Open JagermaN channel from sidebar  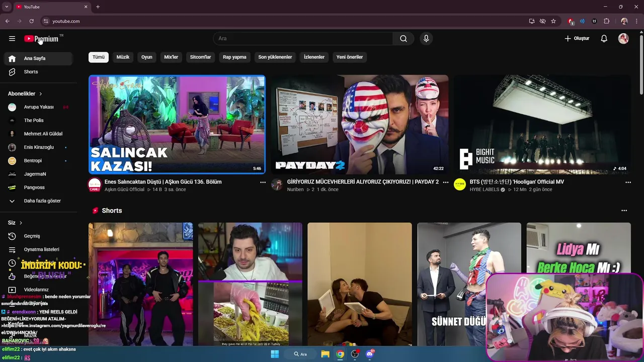point(39,174)
